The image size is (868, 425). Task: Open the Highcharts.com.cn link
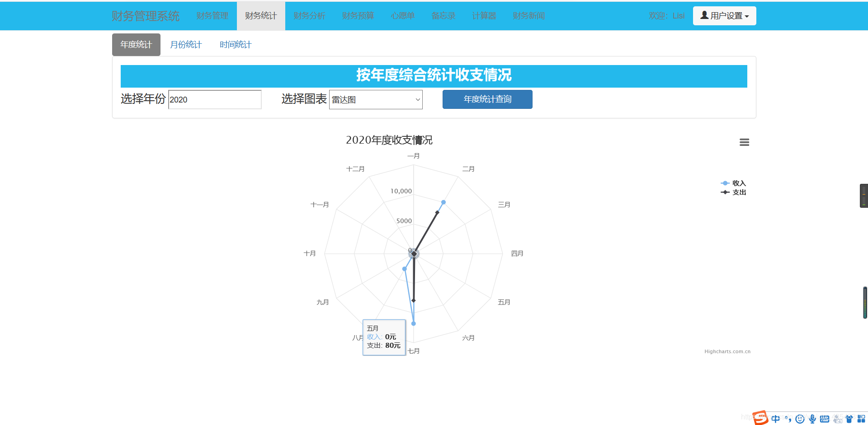[727, 351]
